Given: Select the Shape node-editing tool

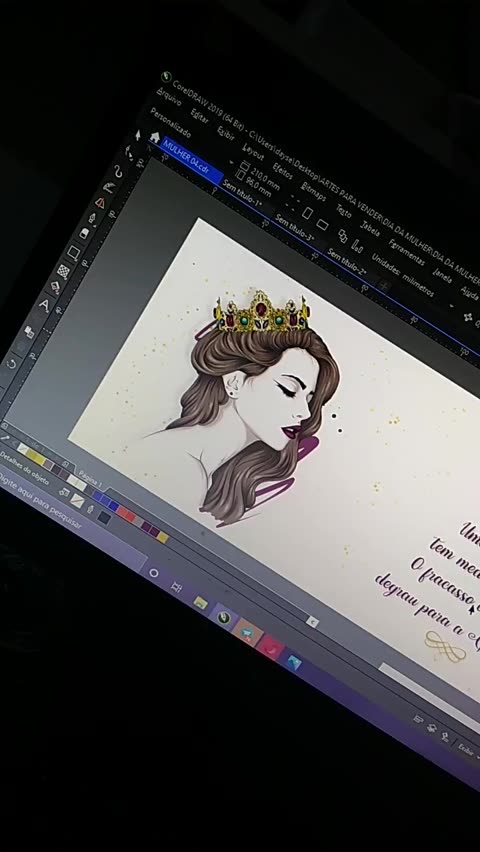Looking at the screenshot, I should (x=129, y=152).
